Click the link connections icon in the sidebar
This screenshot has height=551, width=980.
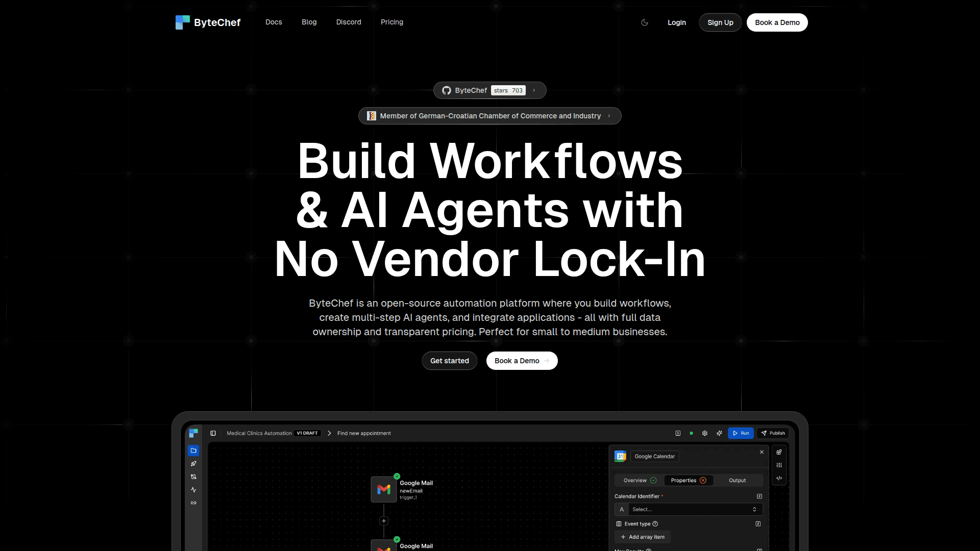pos(193,503)
